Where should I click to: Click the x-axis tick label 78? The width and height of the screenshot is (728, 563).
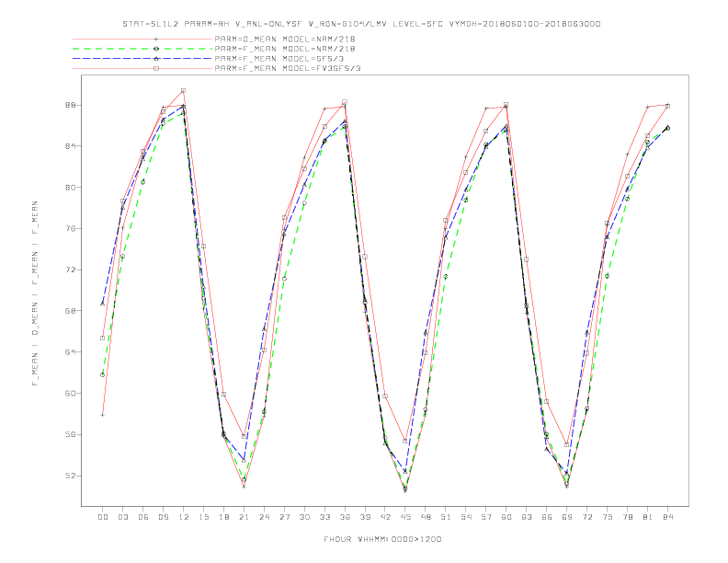click(628, 517)
